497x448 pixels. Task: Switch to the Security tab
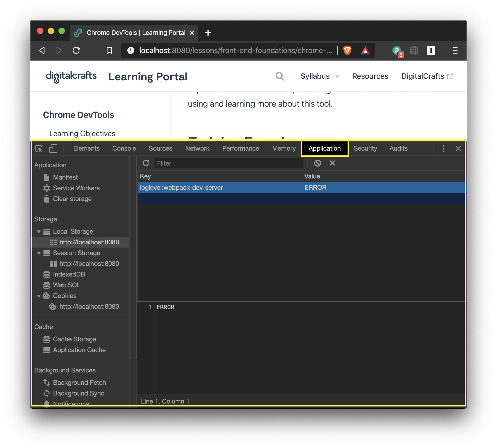(x=365, y=148)
